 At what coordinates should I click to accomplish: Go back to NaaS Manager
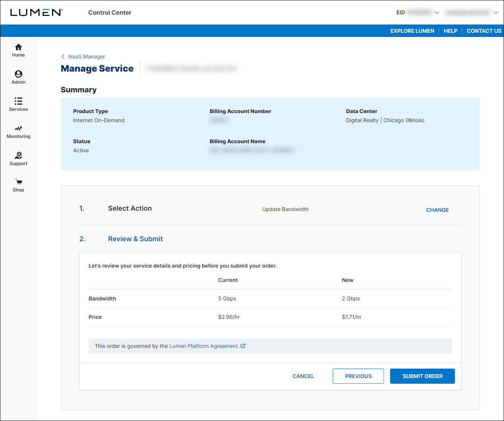pos(87,57)
